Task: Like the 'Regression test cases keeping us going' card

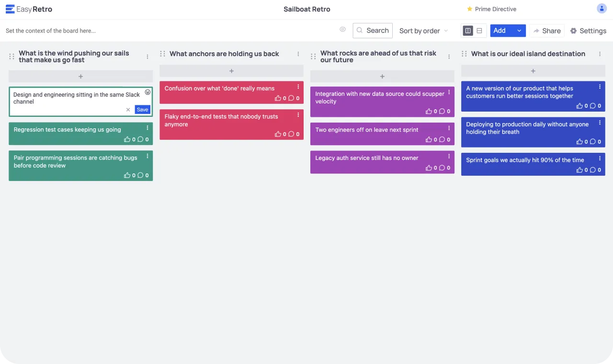Action: [x=127, y=140]
